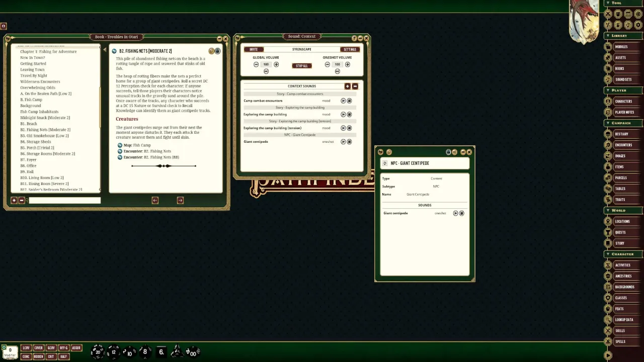Open the Bestiary skull icon

(x=608, y=134)
